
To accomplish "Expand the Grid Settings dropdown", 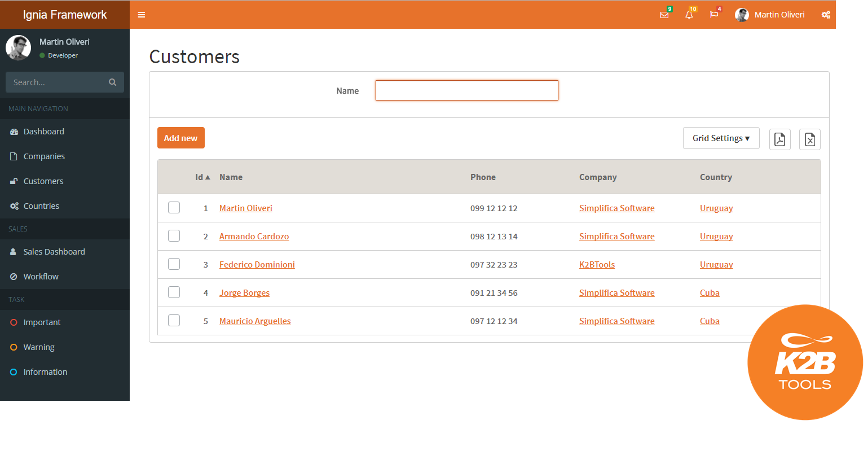I will 721,138.
